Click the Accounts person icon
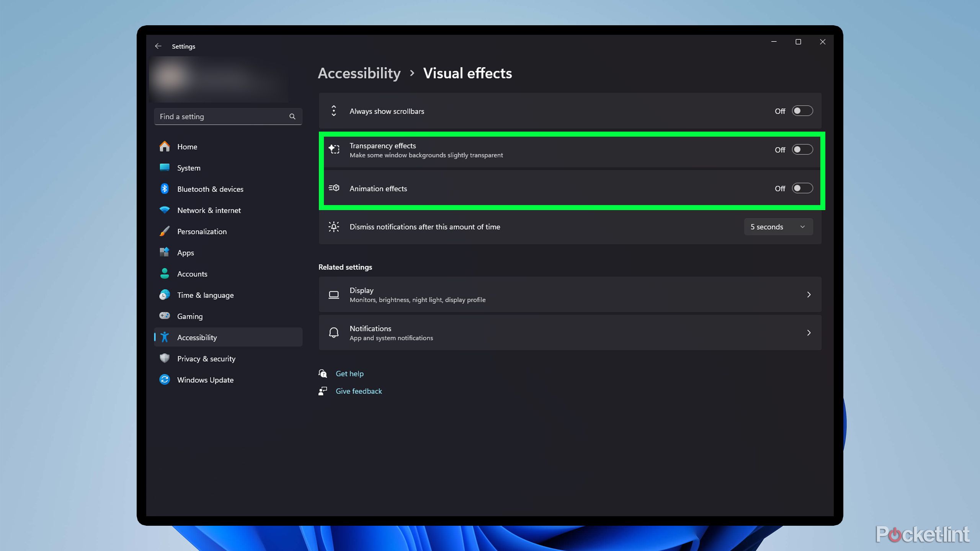Viewport: 980px width, 551px height. coord(165,274)
